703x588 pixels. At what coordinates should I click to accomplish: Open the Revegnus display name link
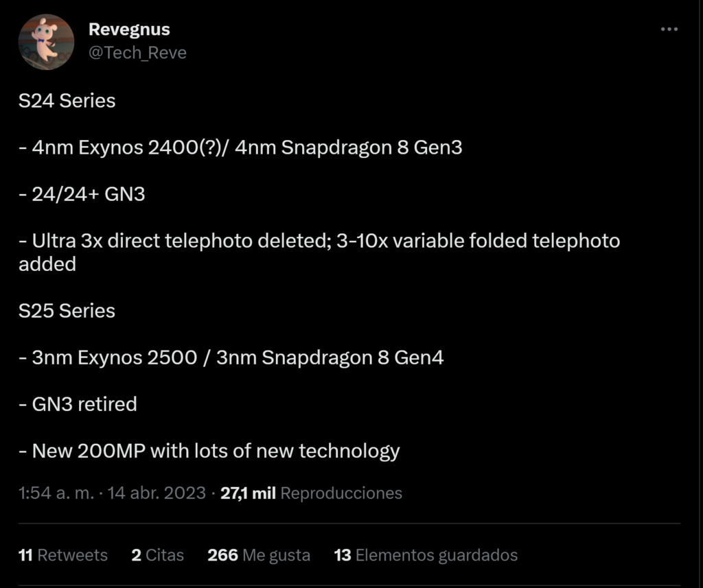click(129, 30)
